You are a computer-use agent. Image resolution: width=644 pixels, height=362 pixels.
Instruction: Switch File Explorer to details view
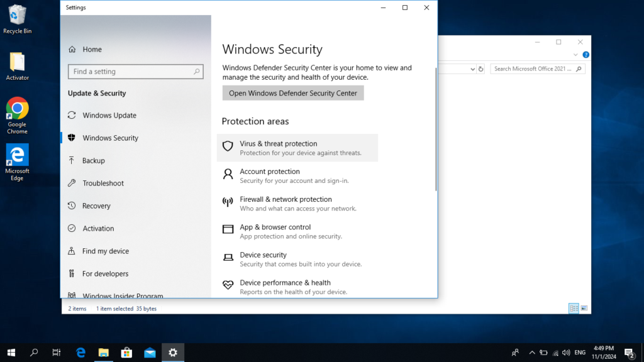click(574, 308)
